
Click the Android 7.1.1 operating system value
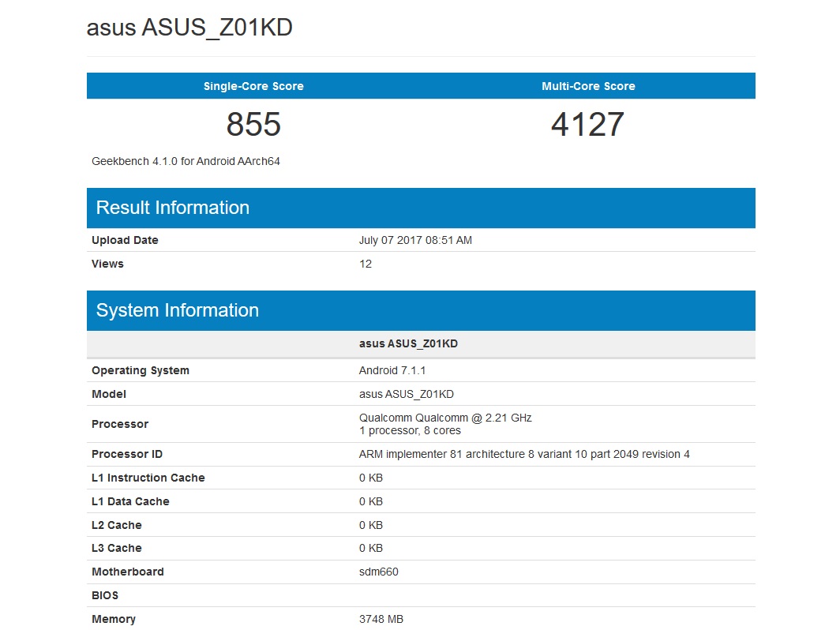(392, 370)
